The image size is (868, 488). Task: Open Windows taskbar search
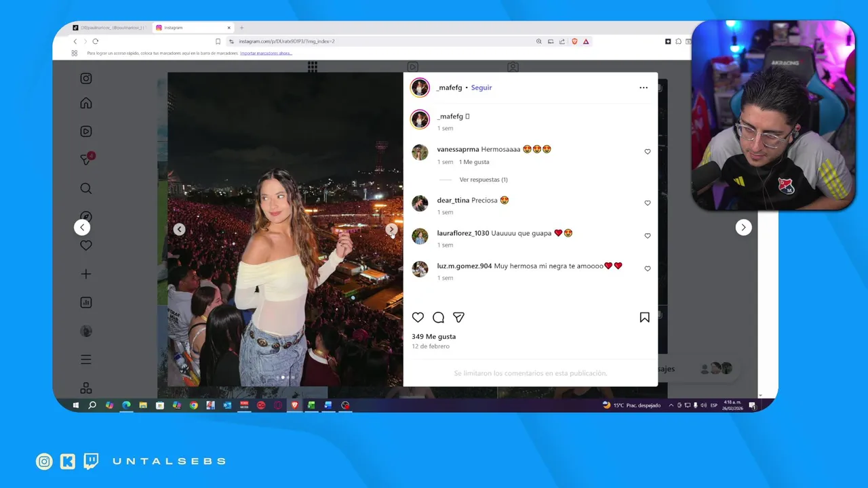click(92, 405)
